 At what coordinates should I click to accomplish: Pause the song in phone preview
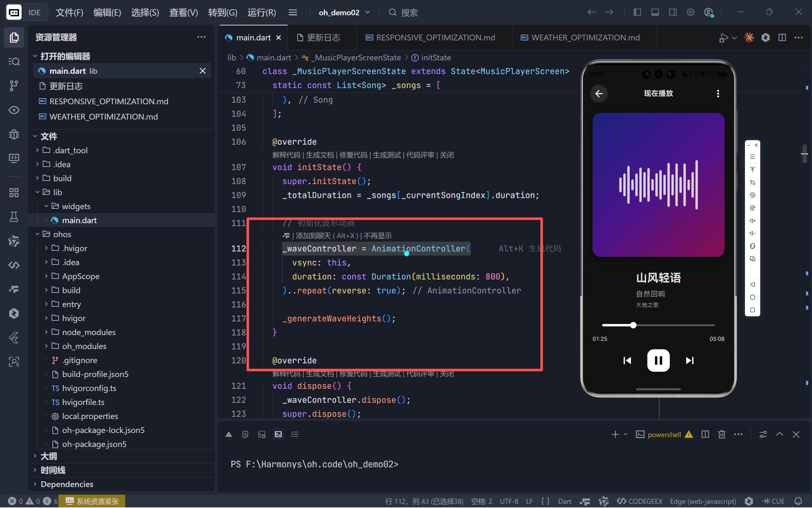click(658, 360)
